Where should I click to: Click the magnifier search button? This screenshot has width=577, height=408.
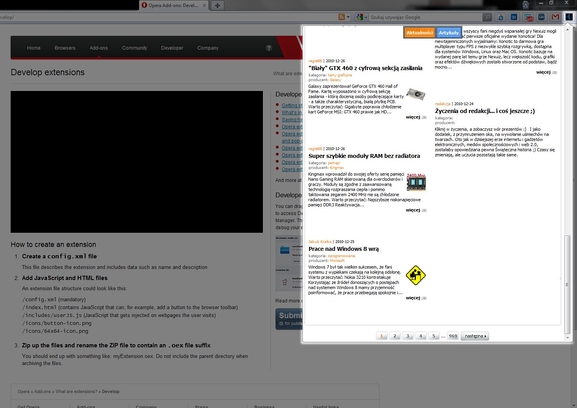(487, 17)
